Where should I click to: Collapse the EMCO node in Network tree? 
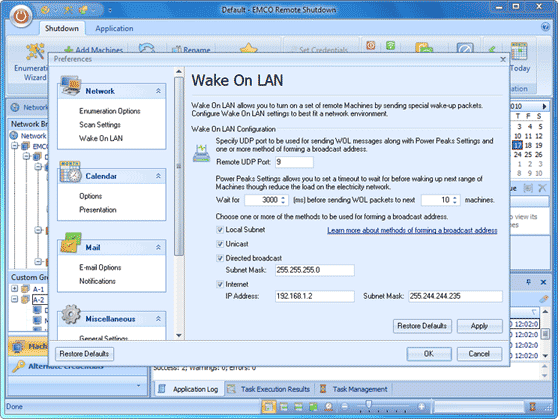click(x=15, y=146)
